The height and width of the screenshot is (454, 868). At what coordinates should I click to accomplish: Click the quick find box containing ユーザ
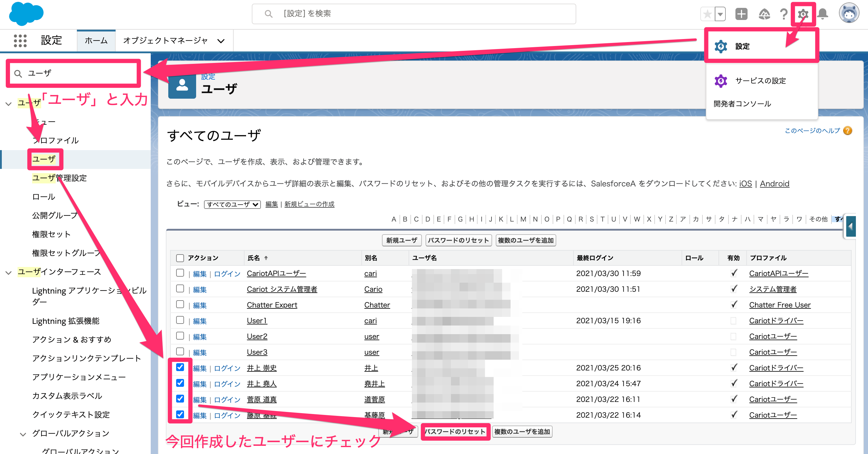click(x=74, y=73)
